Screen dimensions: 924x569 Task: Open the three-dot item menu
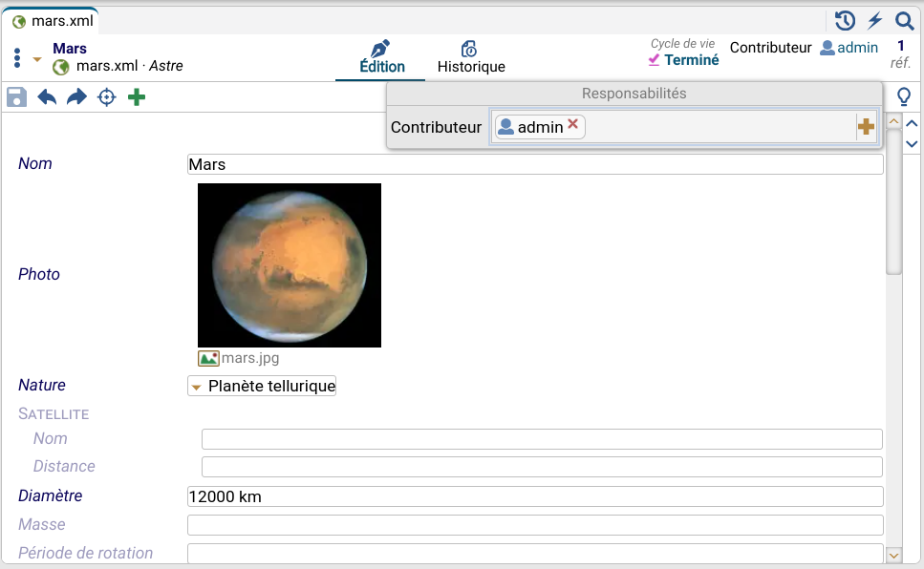[x=17, y=58]
